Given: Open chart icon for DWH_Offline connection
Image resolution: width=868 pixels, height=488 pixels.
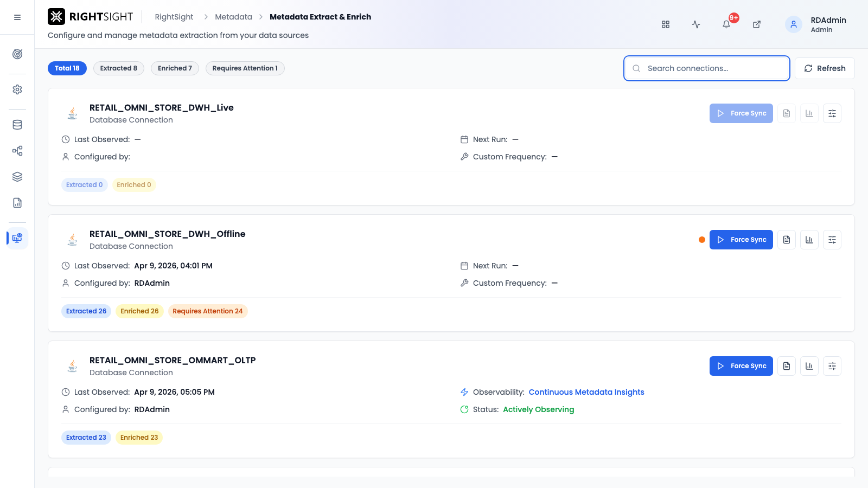Looking at the screenshot, I should pyautogui.click(x=809, y=240).
